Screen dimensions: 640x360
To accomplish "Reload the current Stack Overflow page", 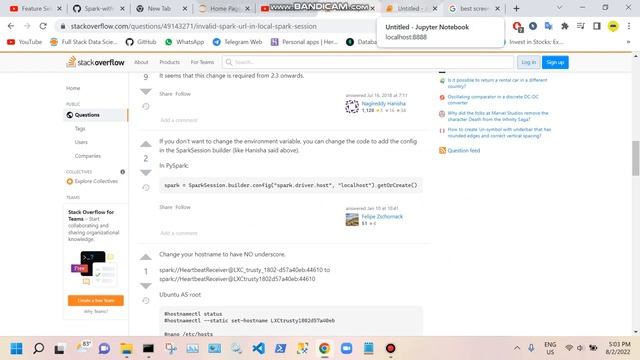I will pyautogui.click(x=43, y=26).
